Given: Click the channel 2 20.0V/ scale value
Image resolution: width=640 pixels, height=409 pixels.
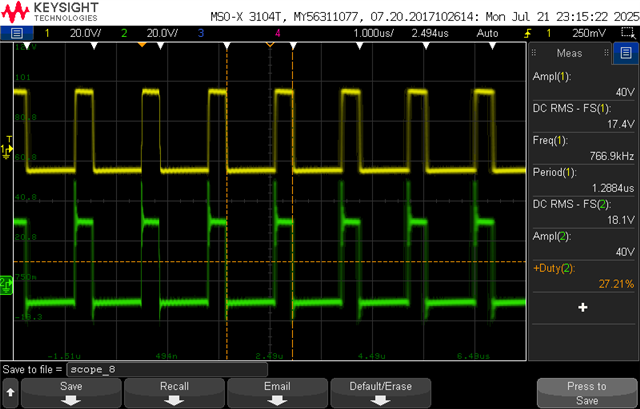Looking at the screenshot, I should click(x=162, y=33).
